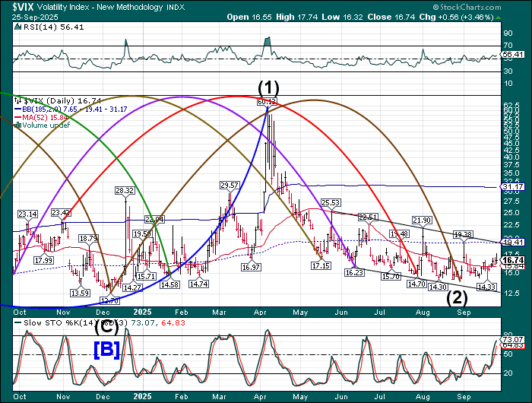The width and height of the screenshot is (532, 403).
Task: Click the 31.17 upper Bollinger band axis tag
Action: [514, 186]
